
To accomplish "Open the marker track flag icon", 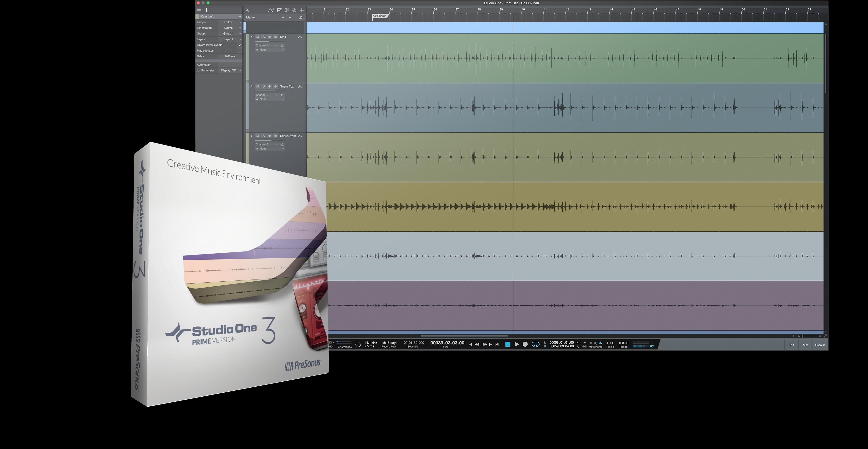I will [279, 10].
